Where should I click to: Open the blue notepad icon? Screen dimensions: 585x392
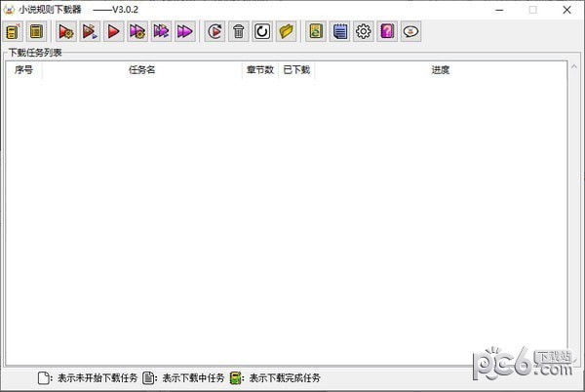click(x=339, y=31)
